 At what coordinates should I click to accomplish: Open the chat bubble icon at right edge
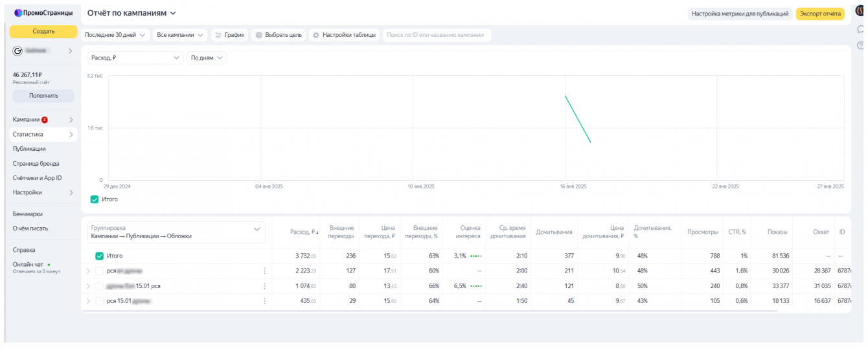click(861, 29)
